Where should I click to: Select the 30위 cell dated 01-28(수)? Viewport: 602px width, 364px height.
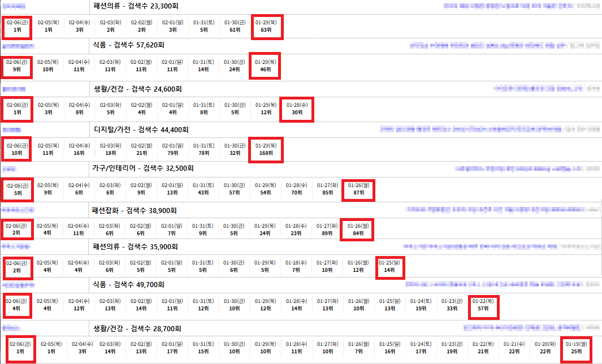(297, 112)
